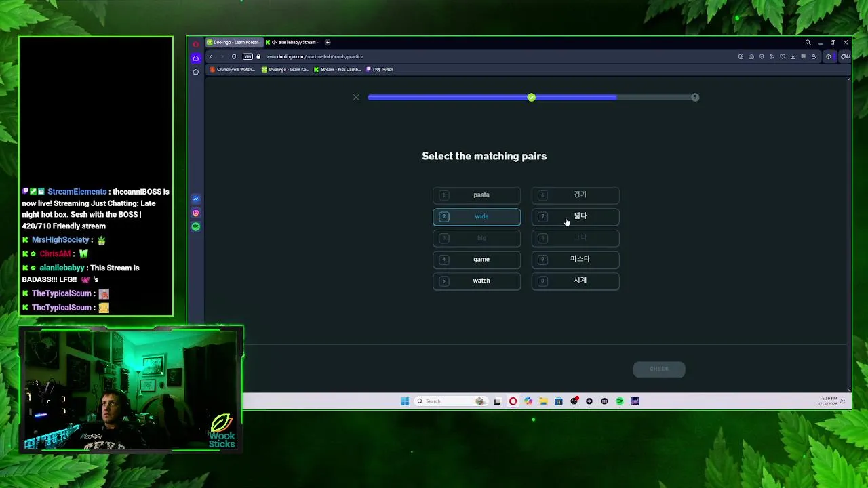
Task: Open the Opera main menu logo
Action: (x=196, y=45)
